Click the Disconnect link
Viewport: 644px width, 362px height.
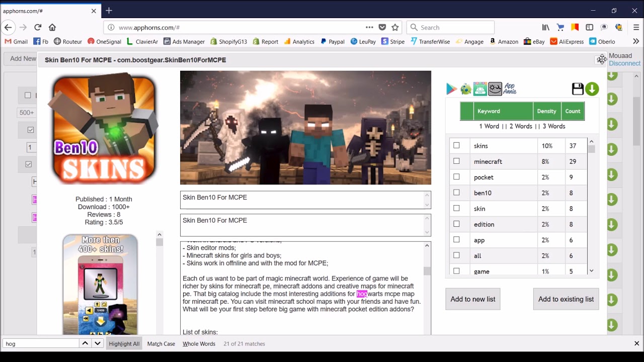[x=624, y=63]
